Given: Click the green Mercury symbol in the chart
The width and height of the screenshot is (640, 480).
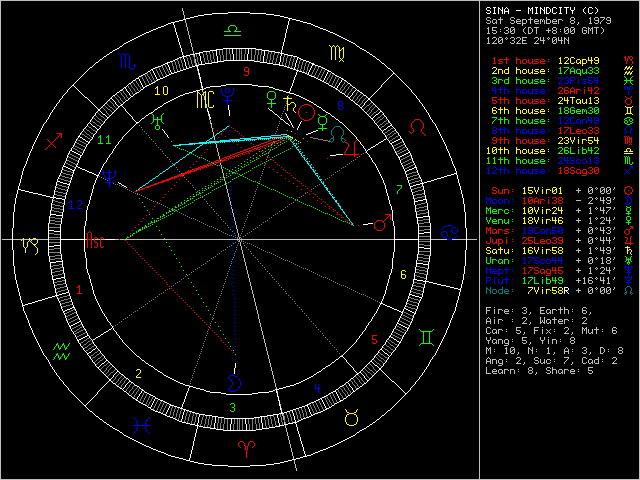Looking at the screenshot, I should [322, 123].
